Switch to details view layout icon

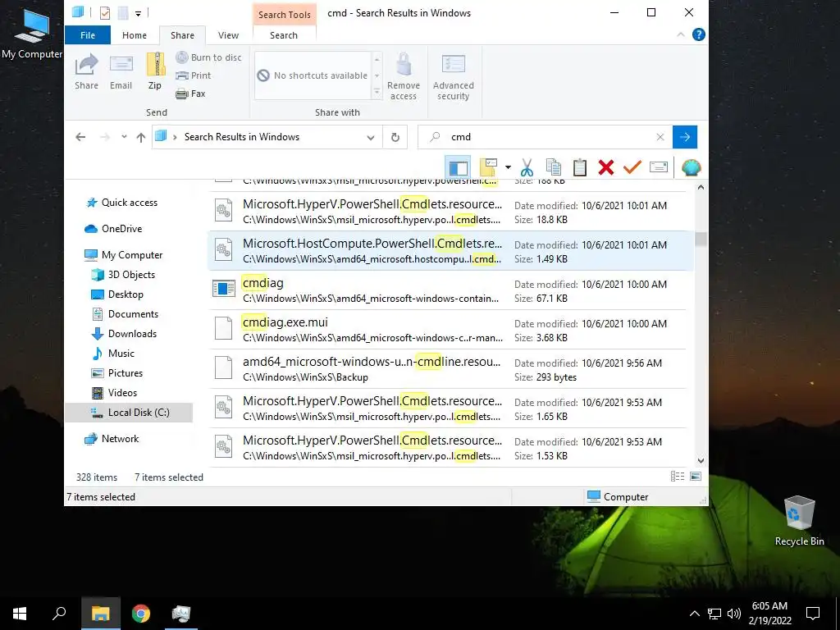click(x=677, y=477)
